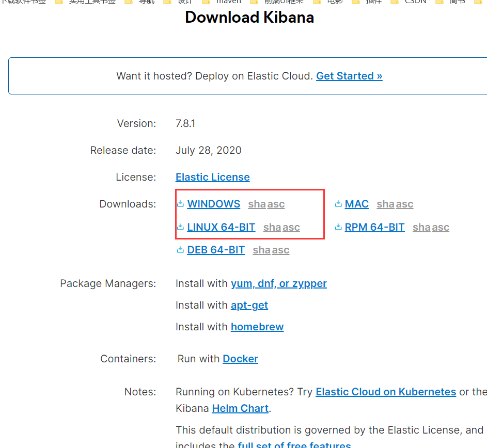
Task: Download the MAC package
Action: click(356, 204)
